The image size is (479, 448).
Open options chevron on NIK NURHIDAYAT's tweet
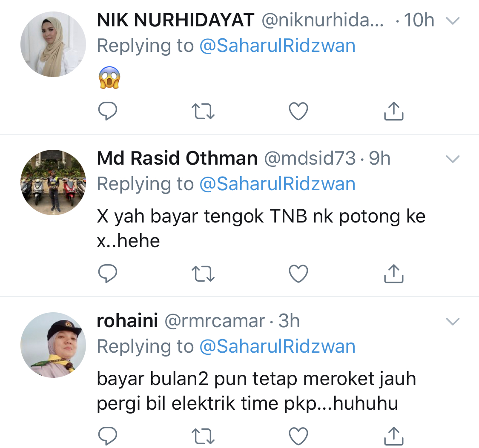pos(453,21)
